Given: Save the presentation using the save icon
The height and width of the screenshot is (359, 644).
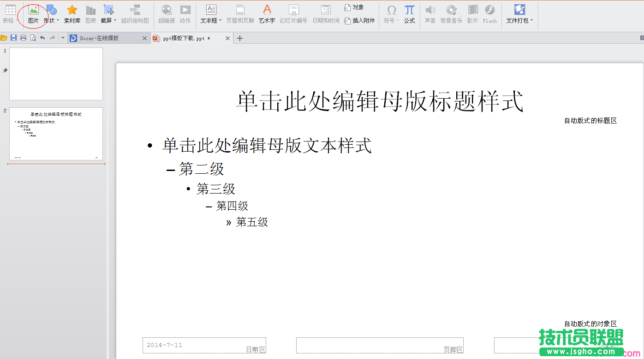Looking at the screenshot, I should coord(13,38).
